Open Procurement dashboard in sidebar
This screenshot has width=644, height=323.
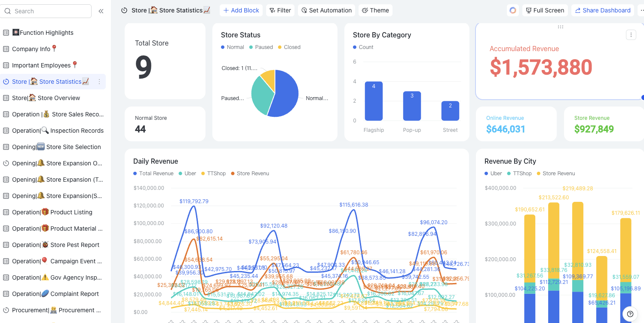coord(53,310)
